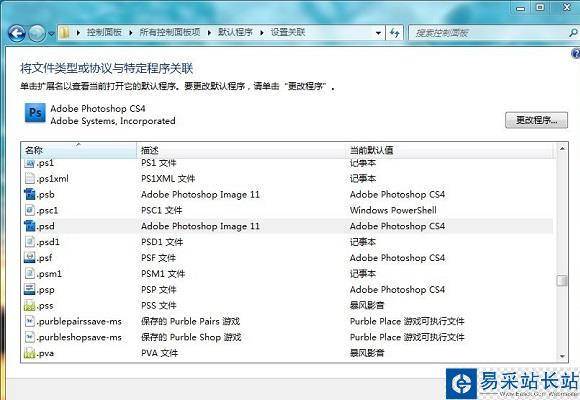Click 'PS1XML 文件' description cell
Image resolution: width=580 pixels, height=400 pixels.
pyautogui.click(x=168, y=179)
